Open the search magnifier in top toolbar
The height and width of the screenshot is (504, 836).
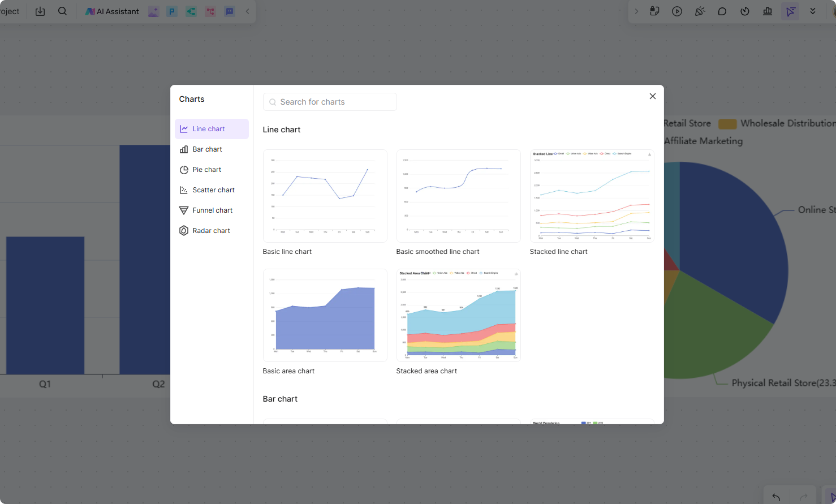click(x=63, y=11)
